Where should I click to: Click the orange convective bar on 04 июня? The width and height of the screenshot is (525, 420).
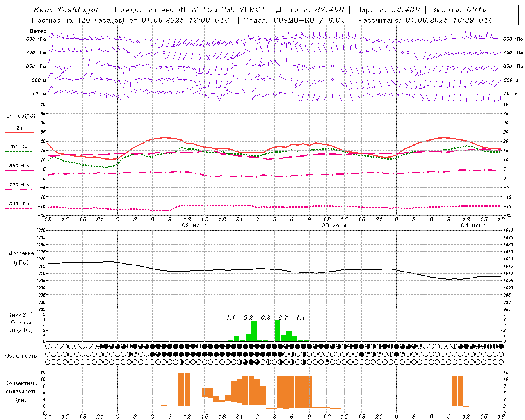pos(457,391)
